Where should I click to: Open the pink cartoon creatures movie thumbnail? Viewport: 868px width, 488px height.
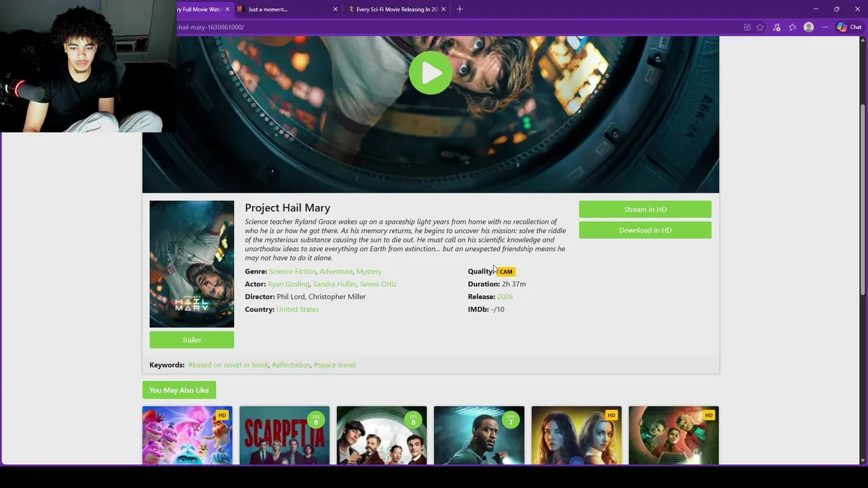[187, 436]
